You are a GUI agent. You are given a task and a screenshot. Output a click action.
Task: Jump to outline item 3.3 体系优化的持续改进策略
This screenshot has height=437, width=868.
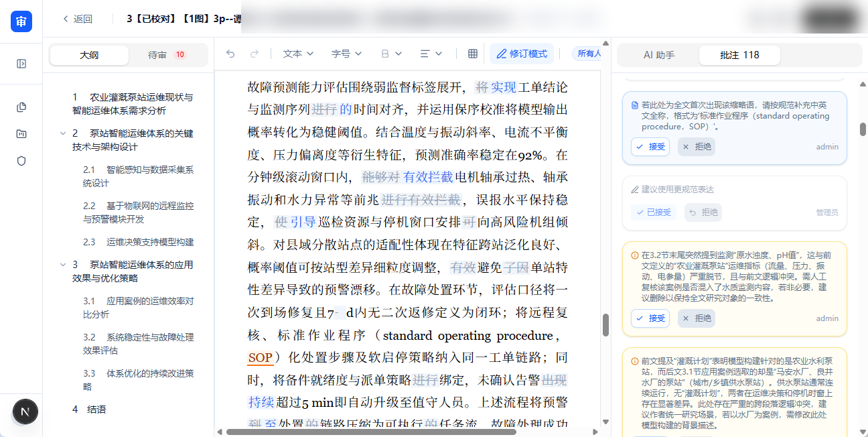tap(138, 380)
